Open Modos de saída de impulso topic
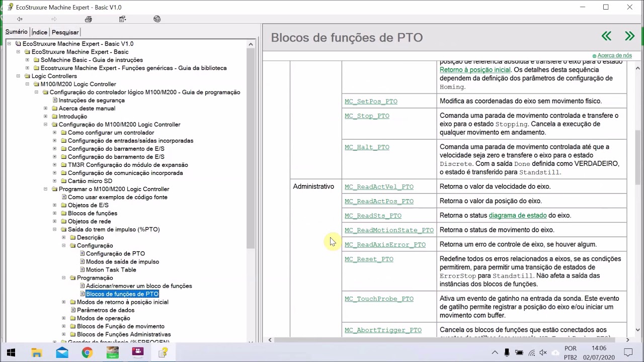This screenshot has width=644, height=362. point(122,261)
